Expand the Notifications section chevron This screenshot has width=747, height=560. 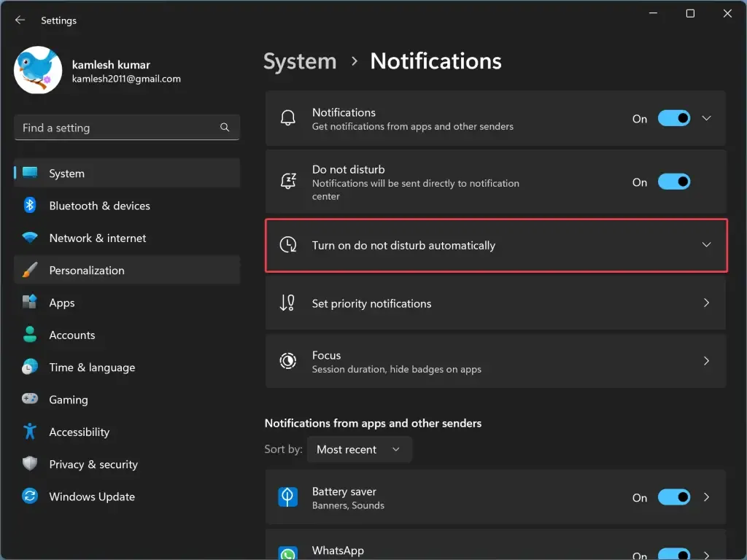pos(706,118)
